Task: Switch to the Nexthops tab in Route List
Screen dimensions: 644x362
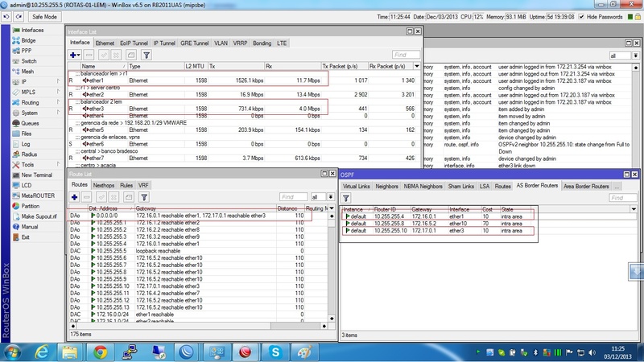Action: pyautogui.click(x=103, y=185)
